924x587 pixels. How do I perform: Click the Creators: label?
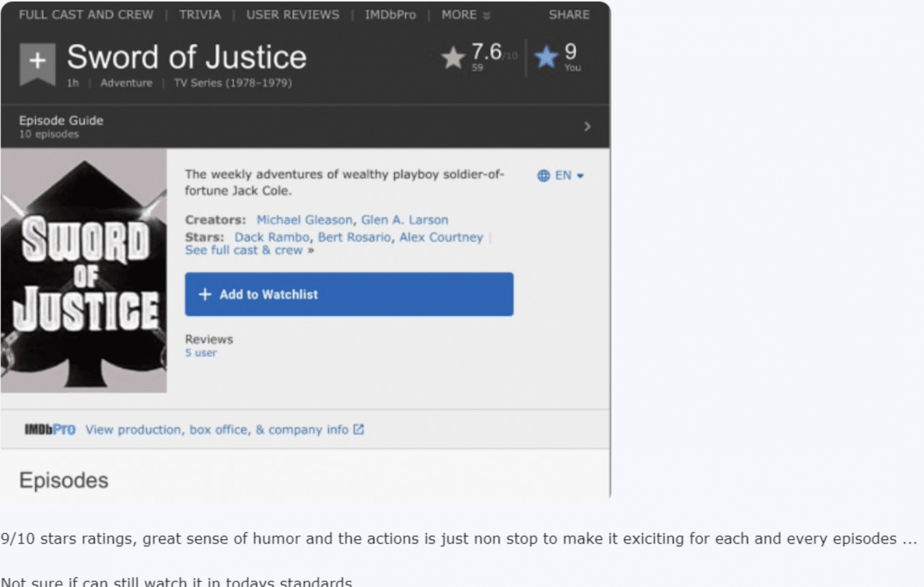215,220
